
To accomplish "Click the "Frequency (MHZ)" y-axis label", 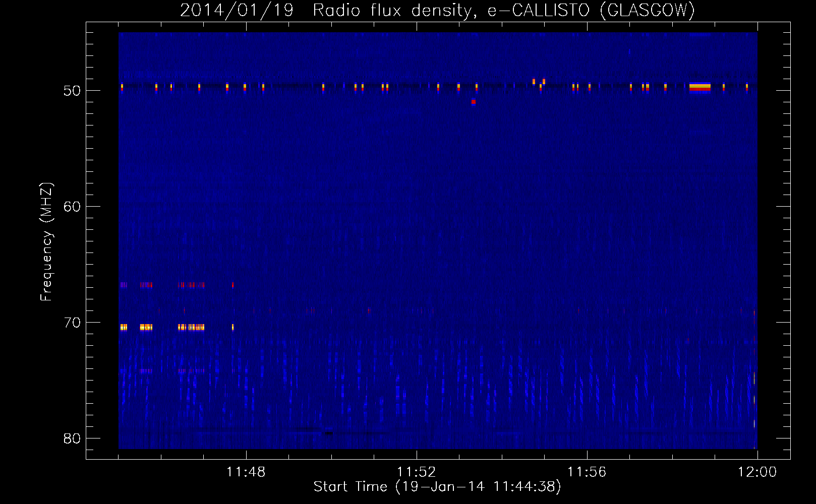I will point(46,242).
